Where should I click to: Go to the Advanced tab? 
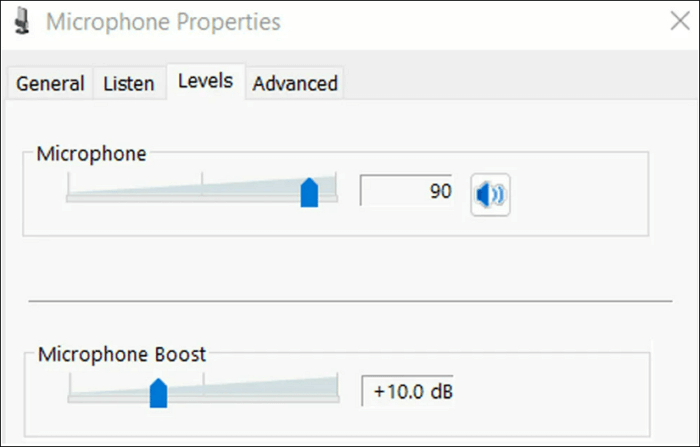[x=295, y=84]
